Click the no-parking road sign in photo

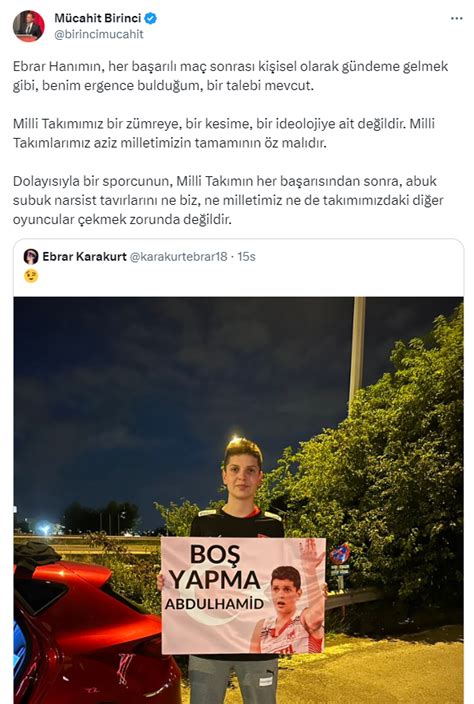(340, 554)
